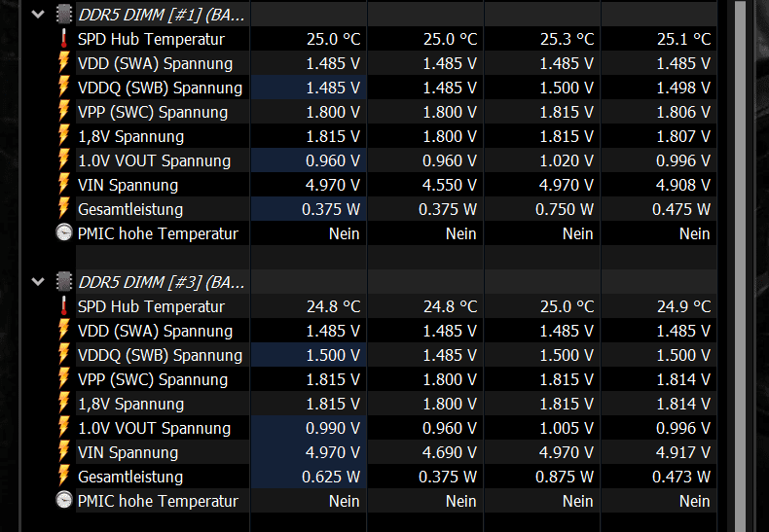
Task: Click the '1.807 V' voltage value
Action: pyautogui.click(x=683, y=137)
